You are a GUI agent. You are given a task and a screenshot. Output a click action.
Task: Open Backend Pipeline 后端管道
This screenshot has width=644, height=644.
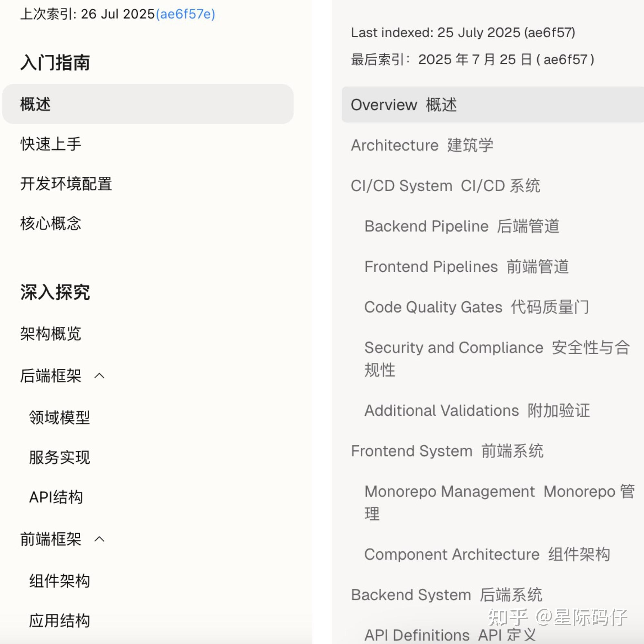462,226
